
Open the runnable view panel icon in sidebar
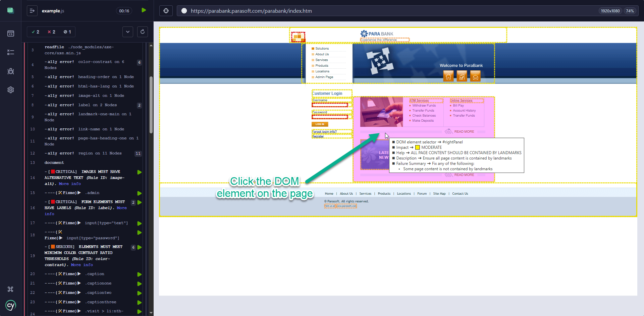(11, 34)
